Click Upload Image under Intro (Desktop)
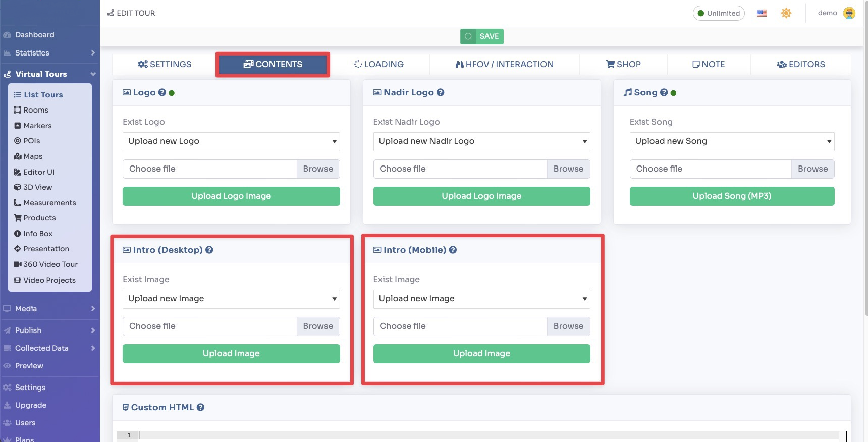The height and width of the screenshot is (442, 868). pos(231,354)
